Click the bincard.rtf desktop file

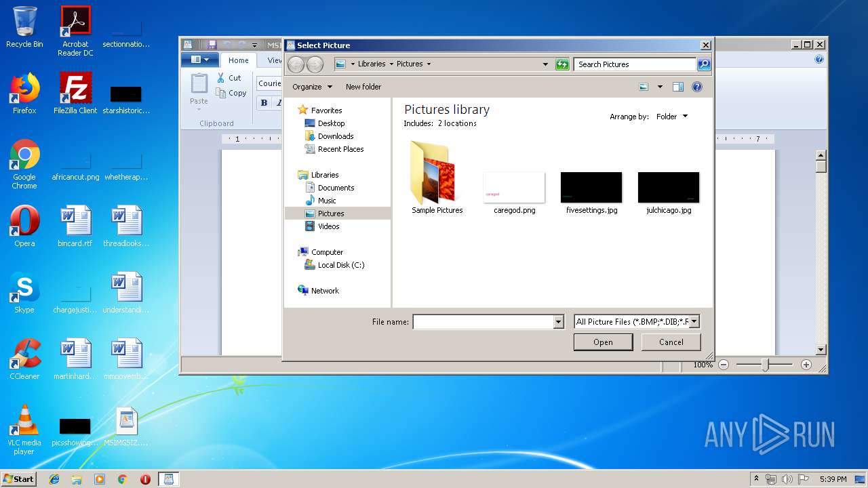[x=75, y=226]
